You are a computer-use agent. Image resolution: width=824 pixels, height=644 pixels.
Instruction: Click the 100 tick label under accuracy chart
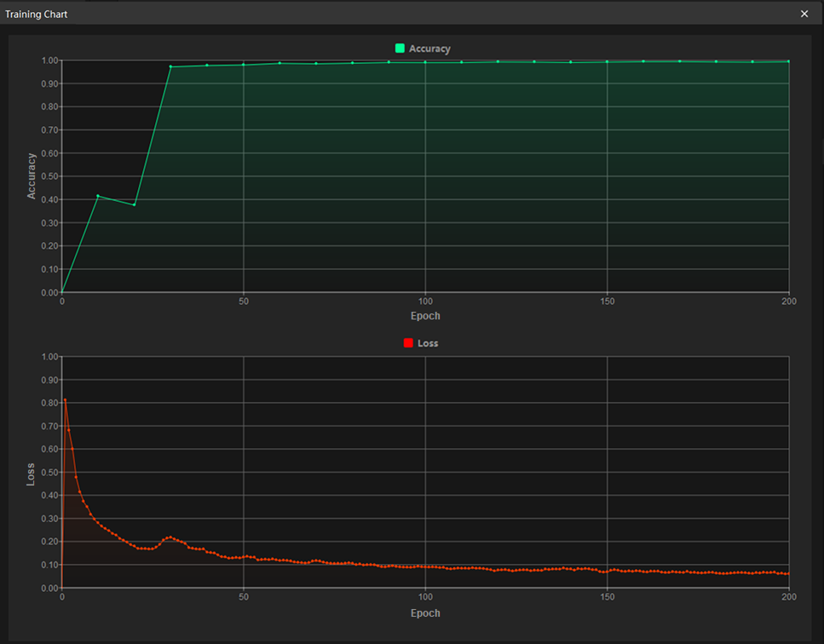pyautogui.click(x=425, y=302)
